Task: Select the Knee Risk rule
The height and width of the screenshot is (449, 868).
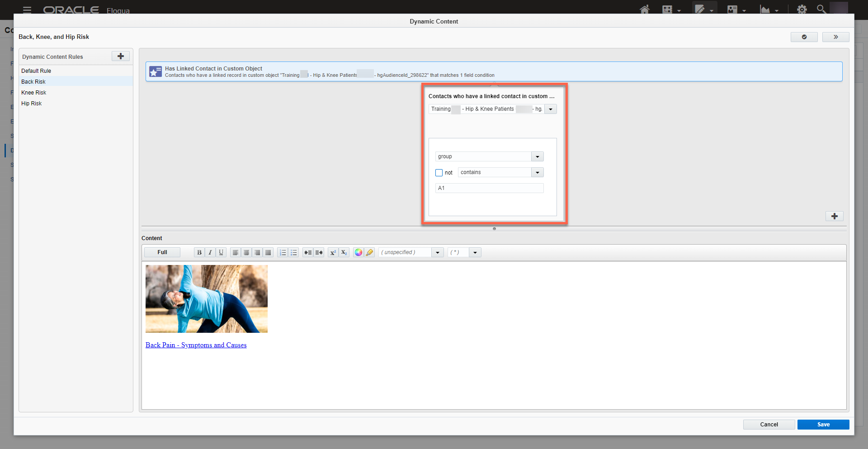Action: pyautogui.click(x=34, y=93)
